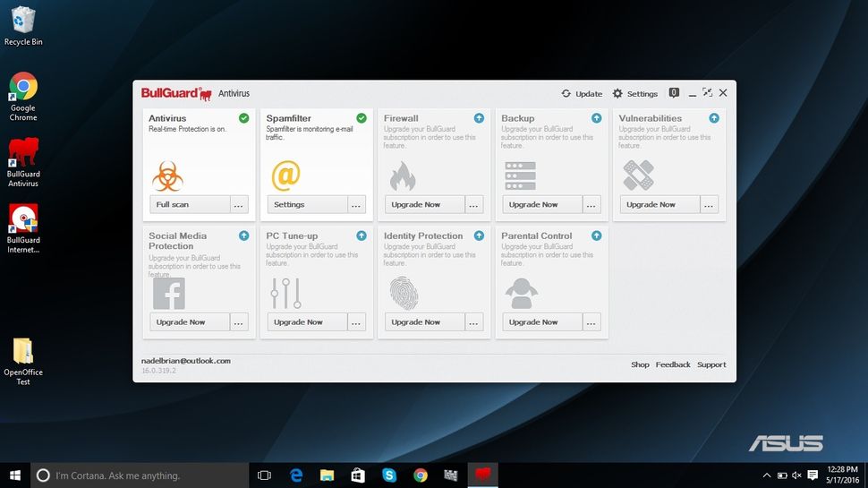Select BullGuard Antivirus desktop shortcut
The height and width of the screenshot is (488, 868).
23,162
